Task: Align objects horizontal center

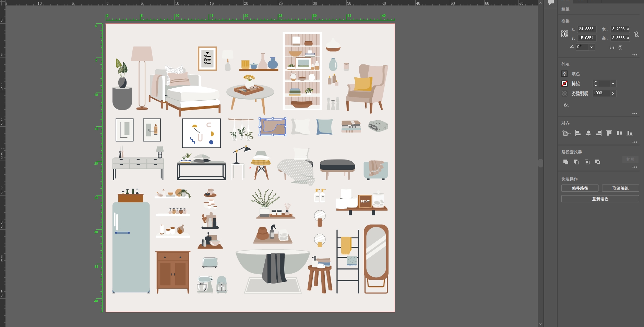Action: pos(588,133)
